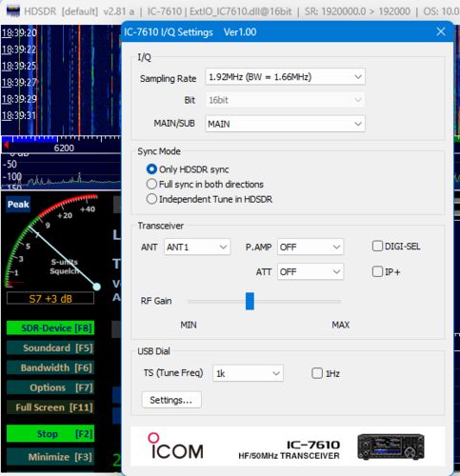Click the 18:39:31 waterfall timestamp
Screen dimensions: 460x476
(x=19, y=115)
